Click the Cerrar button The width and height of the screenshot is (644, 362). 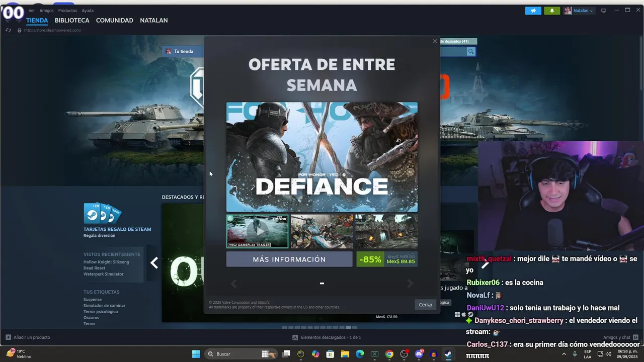click(x=426, y=305)
